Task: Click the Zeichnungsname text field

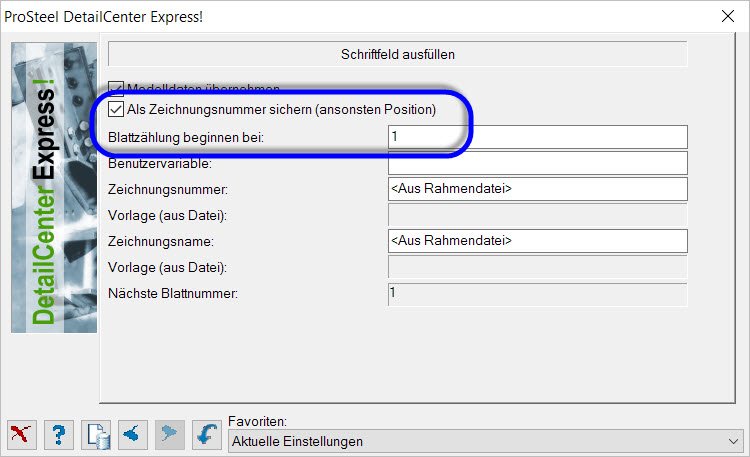Action: click(538, 241)
